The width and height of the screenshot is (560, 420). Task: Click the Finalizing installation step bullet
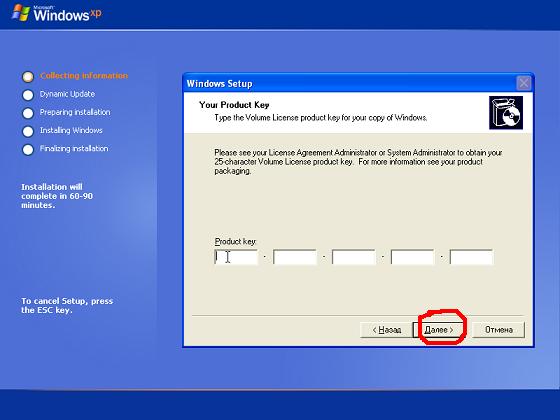(x=28, y=150)
